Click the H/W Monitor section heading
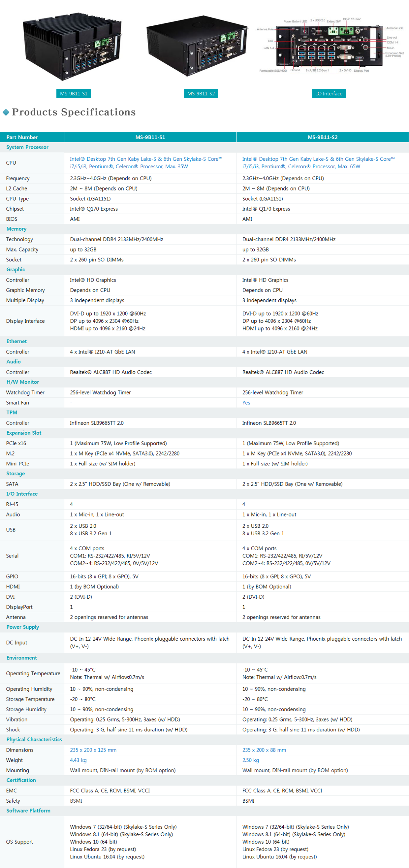Screen dimensions: 409x868 (x=22, y=382)
